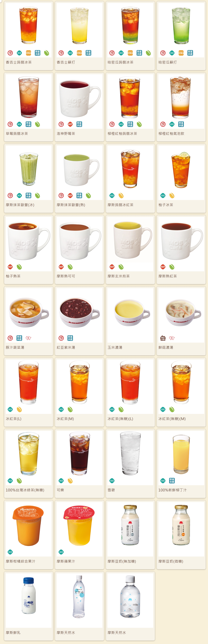Image resolution: width=208 pixels, height=644 pixels.
Task: Open the 玉米濃湯 soup cup image
Action: coord(130,315)
